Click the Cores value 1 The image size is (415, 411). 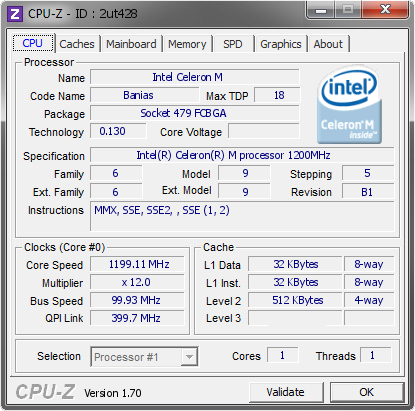point(282,355)
